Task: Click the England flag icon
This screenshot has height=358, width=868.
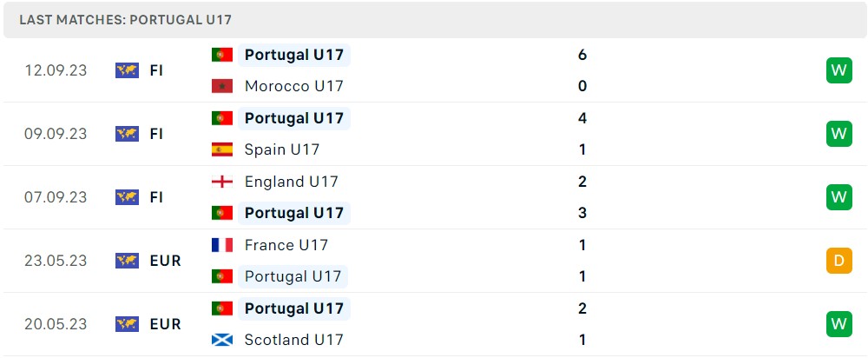Action: point(222,182)
